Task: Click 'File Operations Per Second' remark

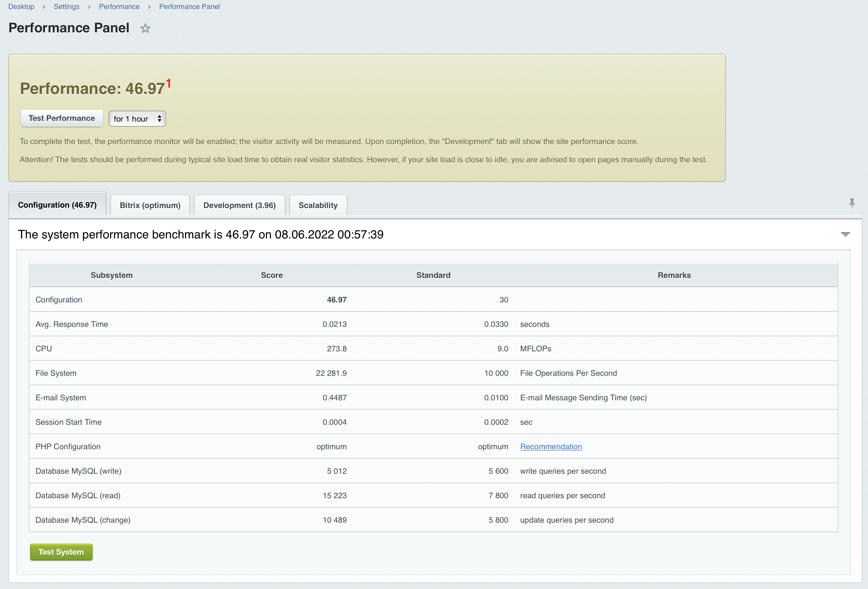Action: [568, 373]
